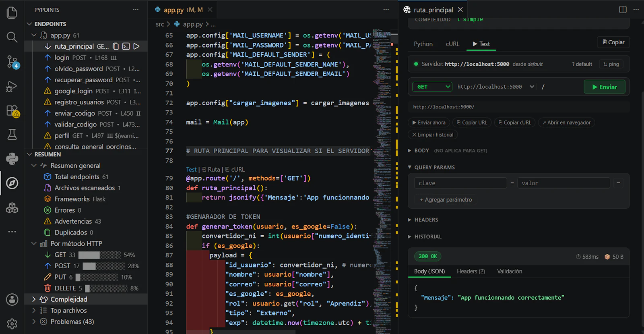Expand the Problemas (43) node
The height and width of the screenshot is (334, 644).
click(x=34, y=322)
